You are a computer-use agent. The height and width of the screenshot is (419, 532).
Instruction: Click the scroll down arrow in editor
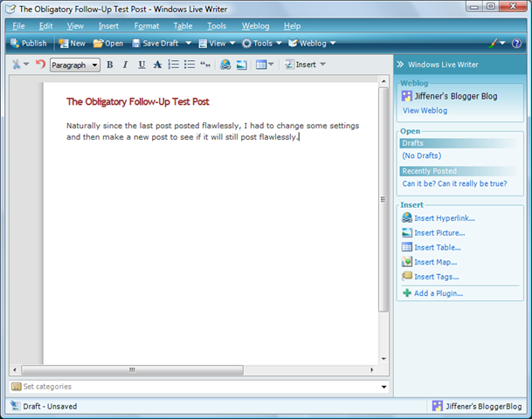383,359
